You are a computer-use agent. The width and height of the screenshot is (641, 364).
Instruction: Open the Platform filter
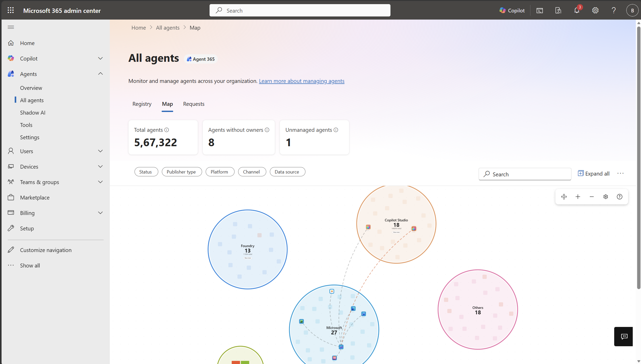tap(220, 172)
